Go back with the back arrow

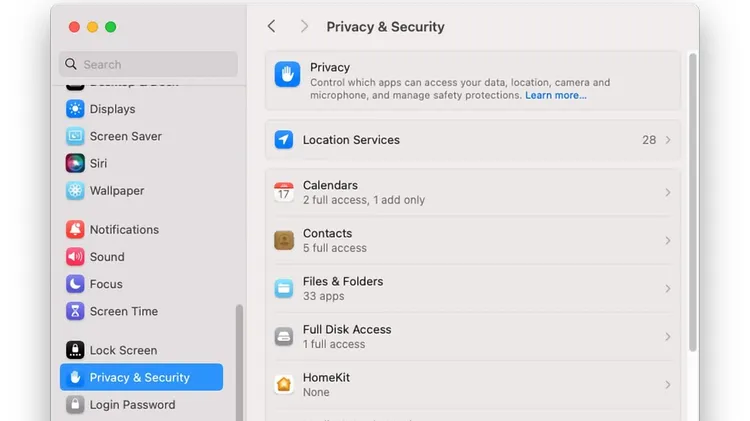point(272,26)
